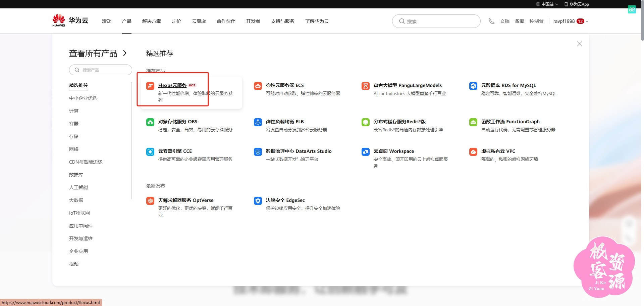Open the 合作伙伴 menu

tap(226, 21)
